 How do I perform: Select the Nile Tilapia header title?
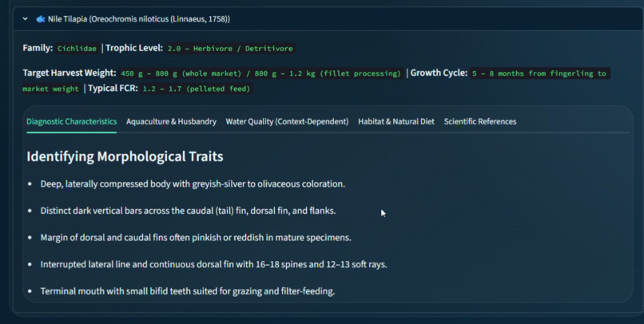pos(139,19)
